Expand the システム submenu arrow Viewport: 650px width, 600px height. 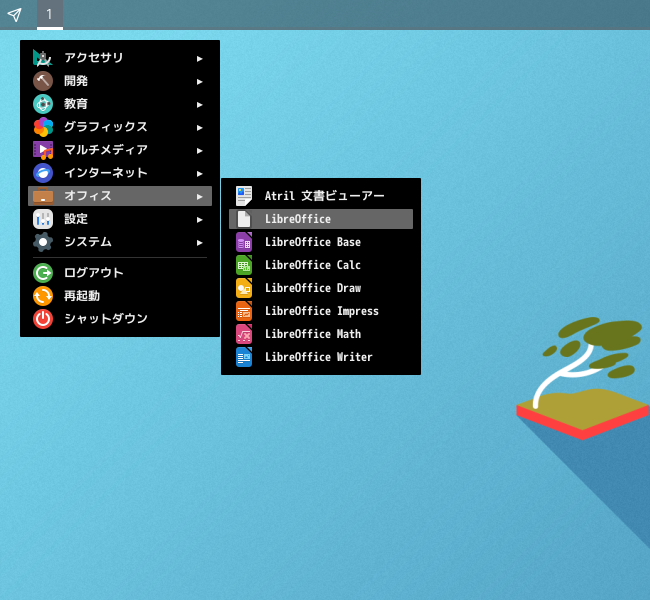click(200, 242)
